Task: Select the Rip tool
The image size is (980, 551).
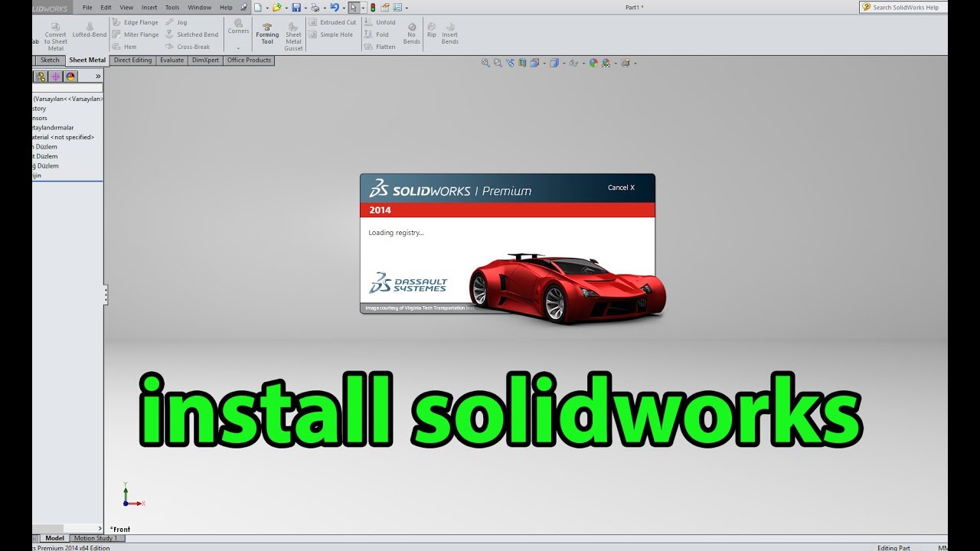Action: [x=432, y=30]
